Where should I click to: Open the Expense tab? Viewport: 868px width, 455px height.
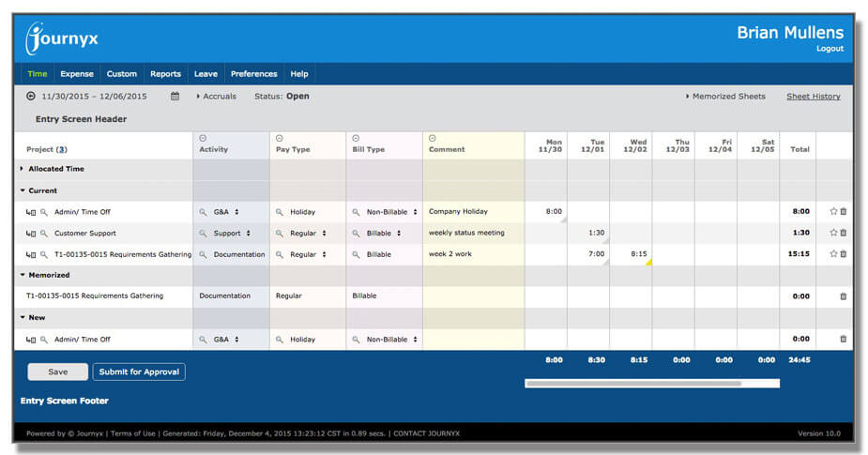coord(77,73)
